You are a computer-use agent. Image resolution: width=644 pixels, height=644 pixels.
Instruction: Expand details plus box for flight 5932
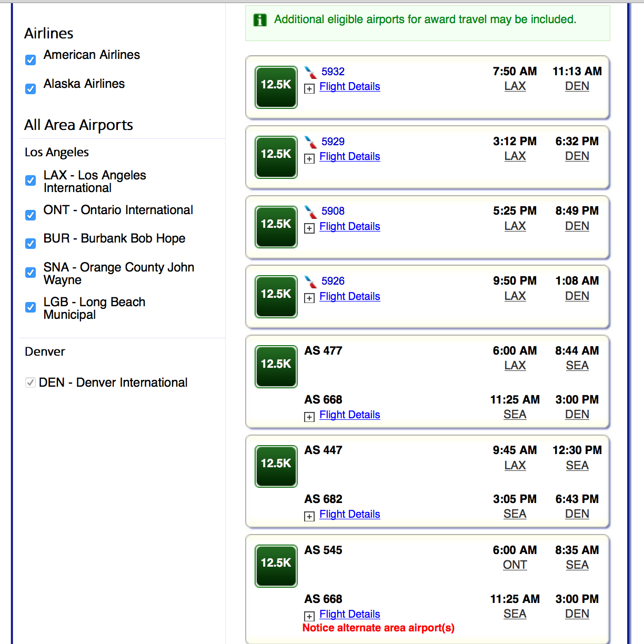click(x=309, y=89)
